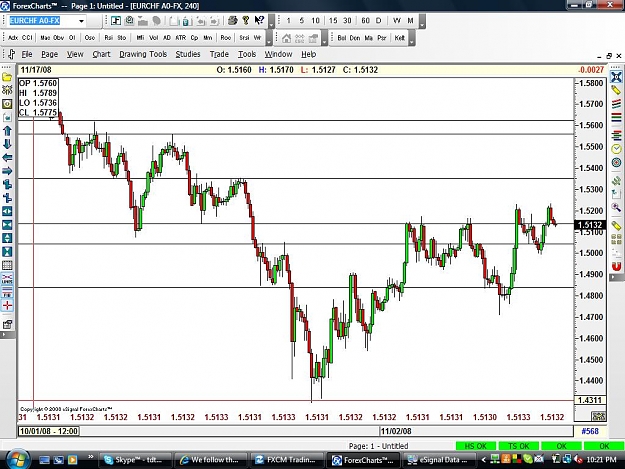Click the printer icon in top toolbar
625x469 pixels.
tap(233, 20)
